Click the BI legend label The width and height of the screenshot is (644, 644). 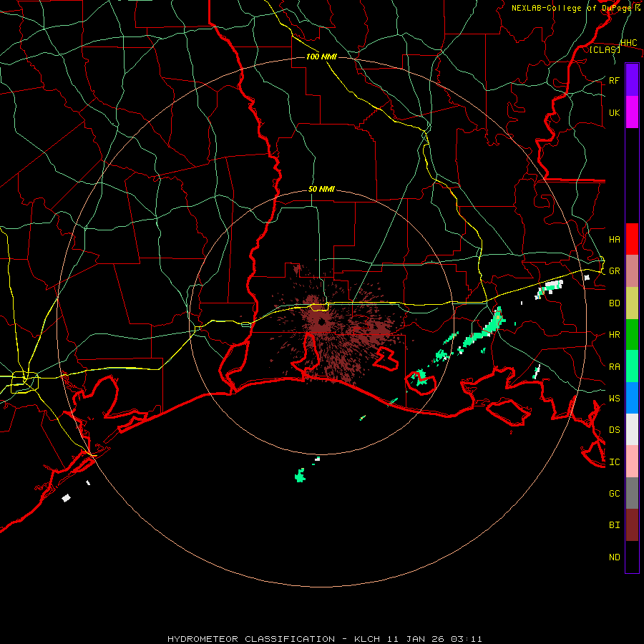614,525
